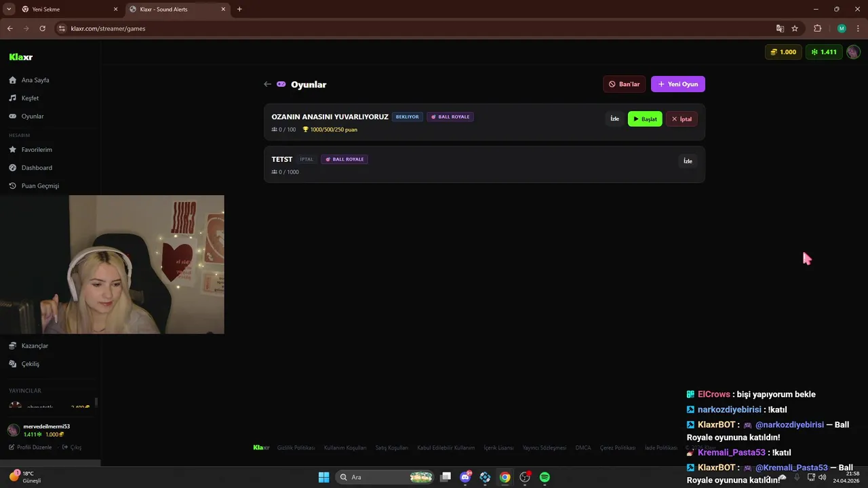Open Çekiliş in the sidebar
868x488 pixels.
(x=29, y=364)
